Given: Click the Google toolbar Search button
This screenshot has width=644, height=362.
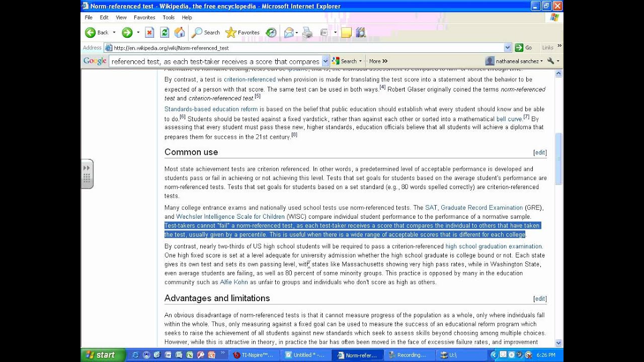Looking at the screenshot, I should click(344, 61).
